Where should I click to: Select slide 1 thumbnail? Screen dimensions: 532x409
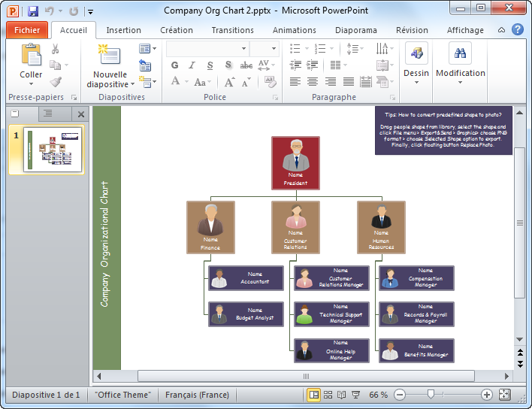(x=53, y=150)
